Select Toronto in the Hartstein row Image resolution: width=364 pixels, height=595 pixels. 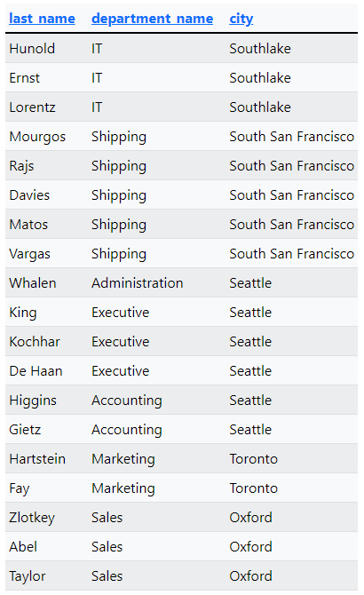pos(253,459)
